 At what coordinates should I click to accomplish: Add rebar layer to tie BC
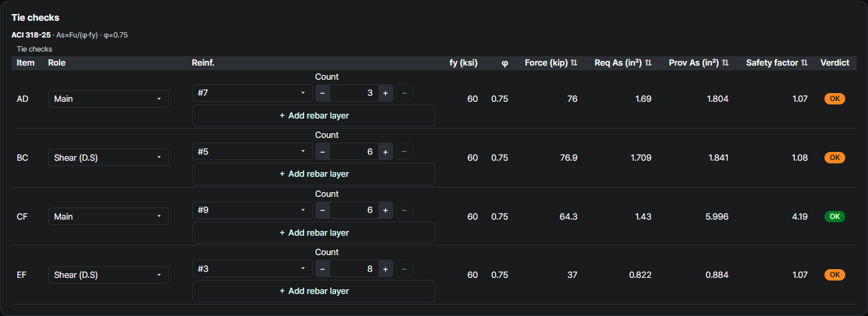(313, 174)
